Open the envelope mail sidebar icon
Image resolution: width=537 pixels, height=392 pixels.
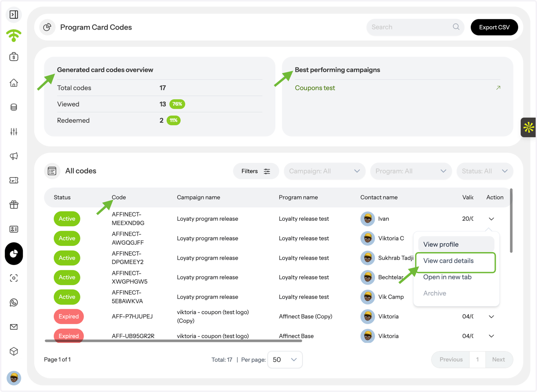14,327
